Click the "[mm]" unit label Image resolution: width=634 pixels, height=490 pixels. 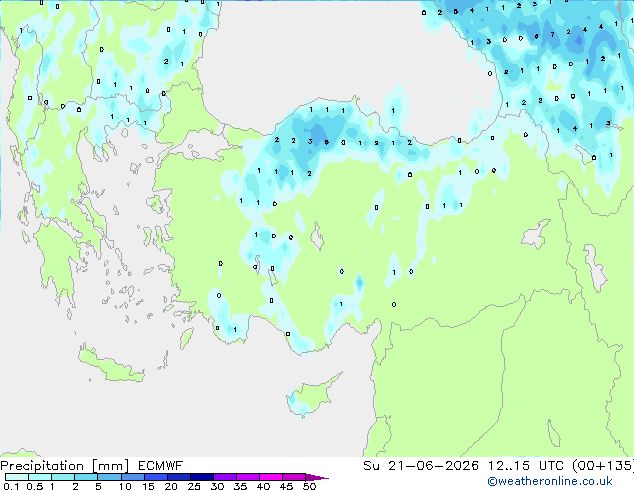point(110,466)
